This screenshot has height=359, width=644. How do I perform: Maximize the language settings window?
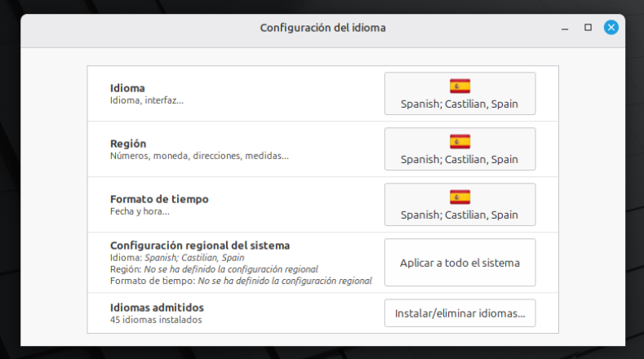pos(588,28)
